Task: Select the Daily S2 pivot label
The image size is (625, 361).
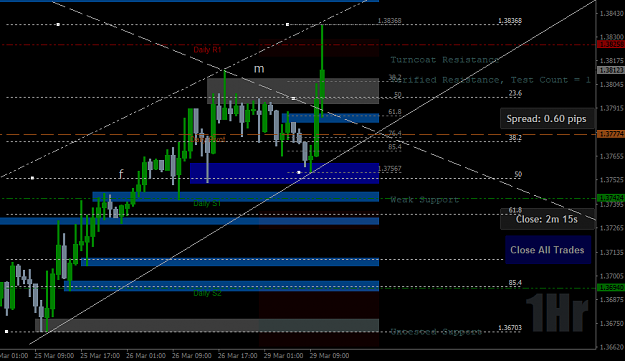Action: (x=207, y=294)
